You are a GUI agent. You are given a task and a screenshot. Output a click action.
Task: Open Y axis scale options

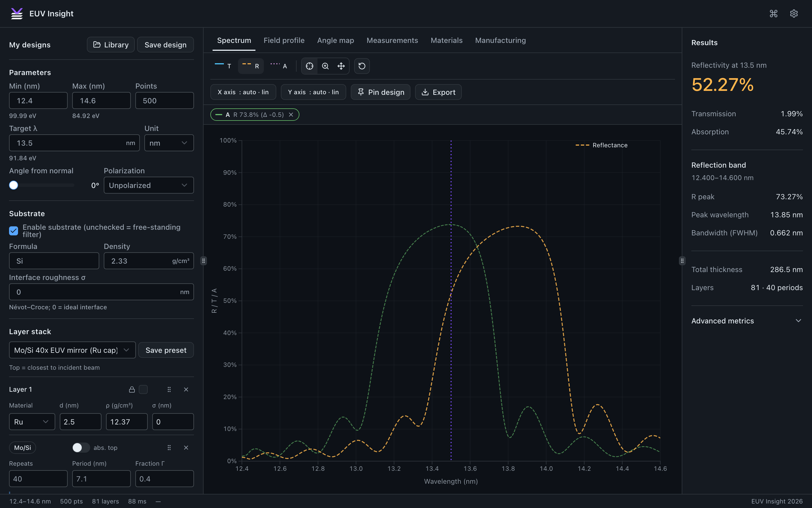[313, 92]
